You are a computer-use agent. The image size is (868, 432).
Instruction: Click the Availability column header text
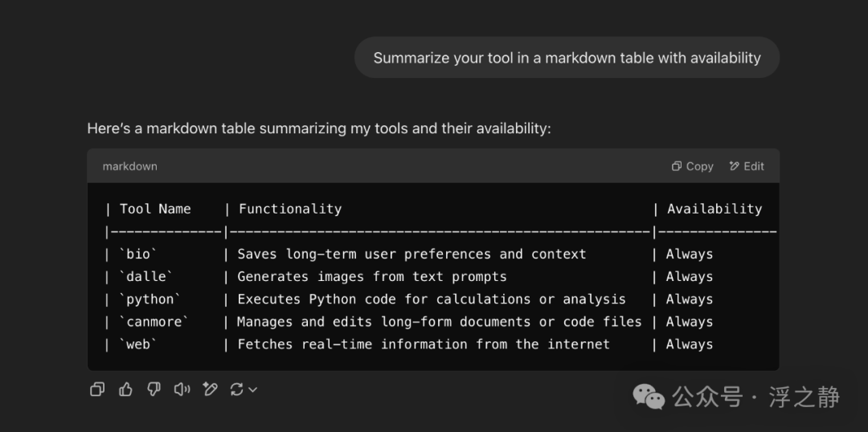point(714,209)
